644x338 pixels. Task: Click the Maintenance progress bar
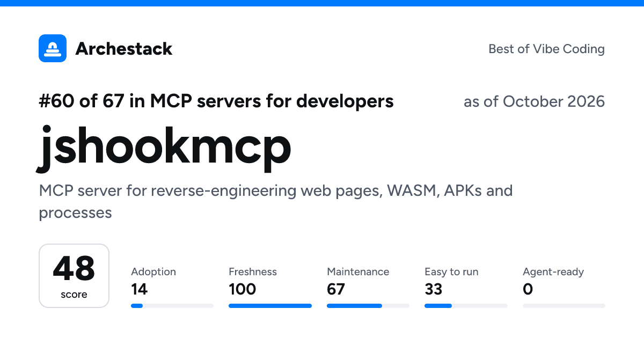tap(368, 306)
